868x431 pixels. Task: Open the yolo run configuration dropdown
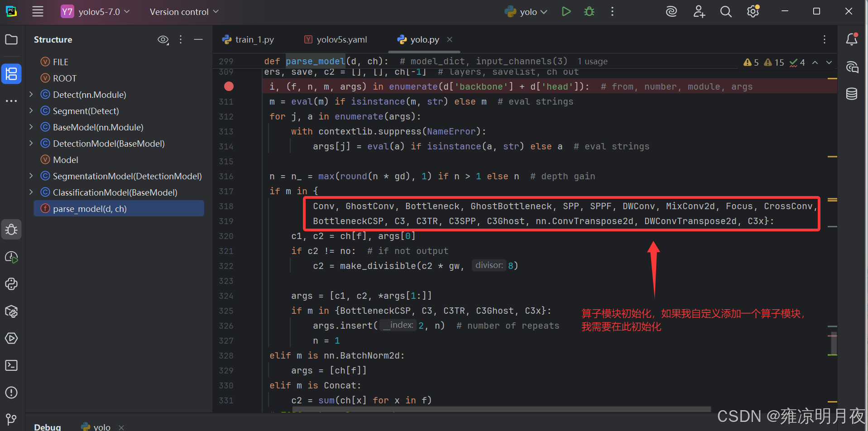click(x=526, y=12)
